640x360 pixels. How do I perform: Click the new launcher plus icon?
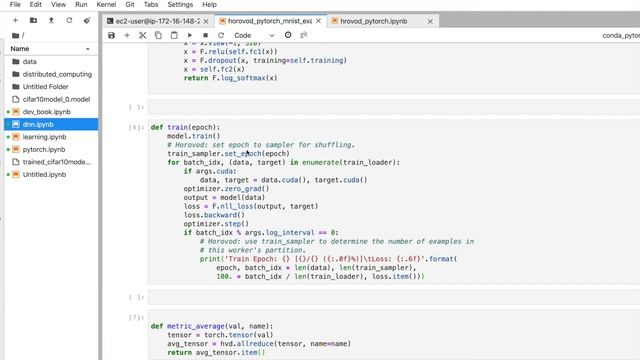point(16,20)
